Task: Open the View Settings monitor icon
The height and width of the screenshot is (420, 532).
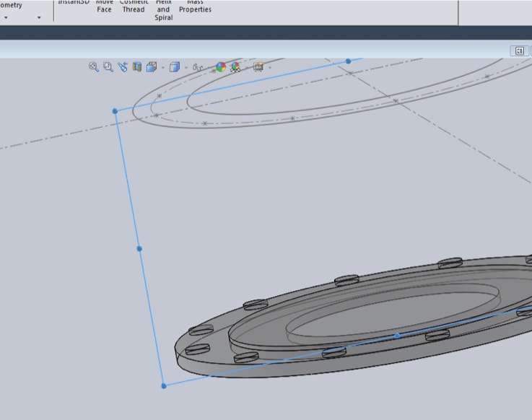Action: [258, 67]
